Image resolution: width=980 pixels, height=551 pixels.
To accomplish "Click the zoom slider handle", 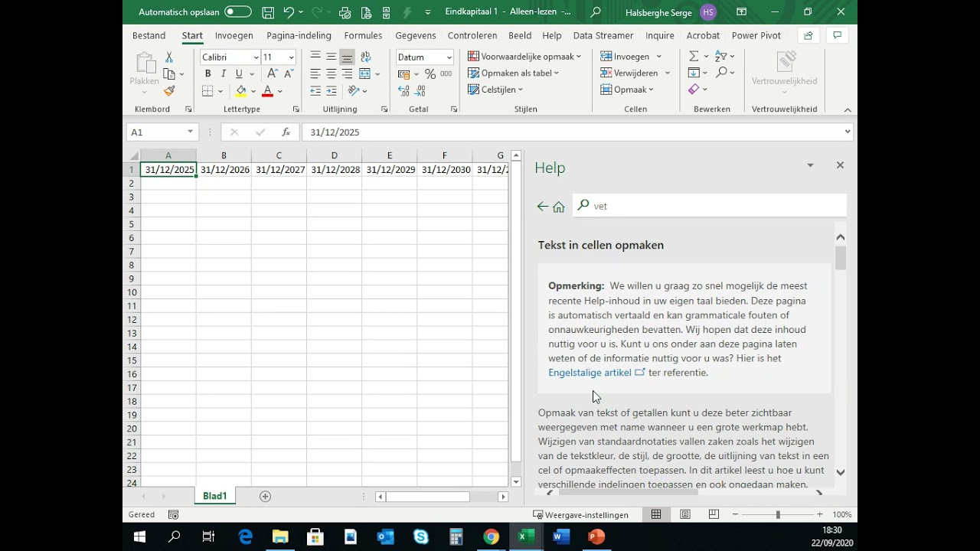I will coord(778,515).
